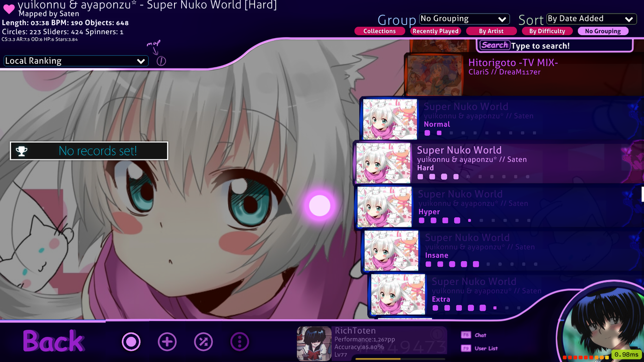Click the Mapped by Saten text
The image size is (644, 362).
point(49,14)
